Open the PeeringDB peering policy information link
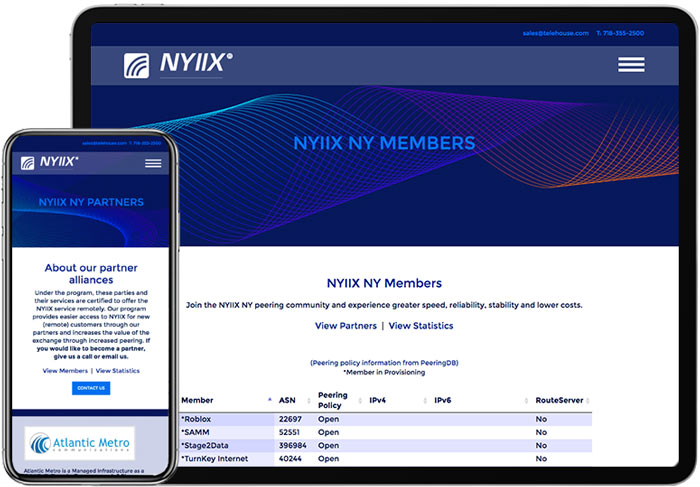The width and height of the screenshot is (700, 487). tap(384, 362)
